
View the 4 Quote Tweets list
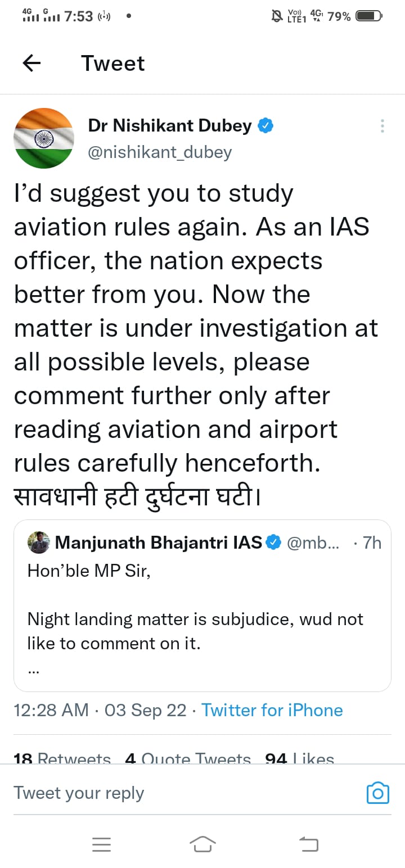click(188, 757)
